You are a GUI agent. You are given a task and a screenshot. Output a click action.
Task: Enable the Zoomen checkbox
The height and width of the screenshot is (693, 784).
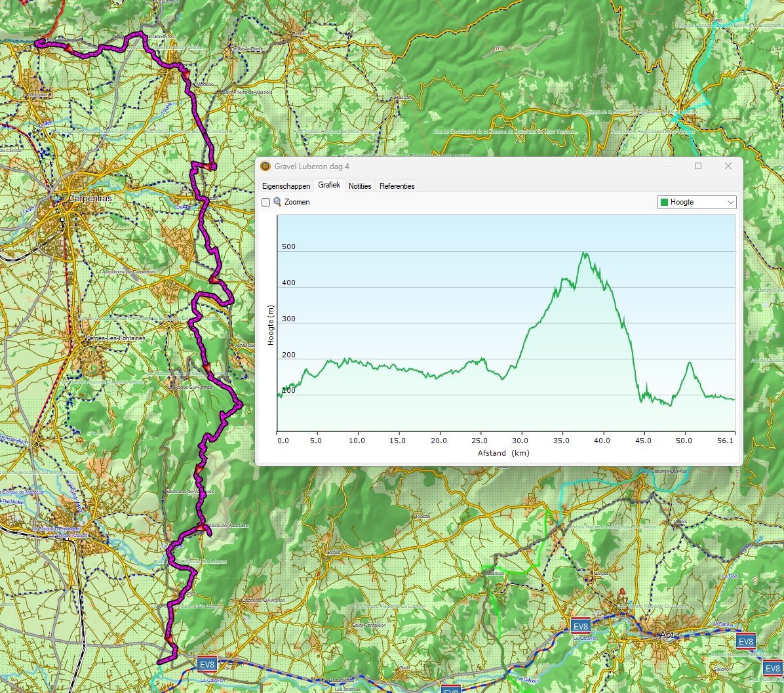pyautogui.click(x=266, y=202)
